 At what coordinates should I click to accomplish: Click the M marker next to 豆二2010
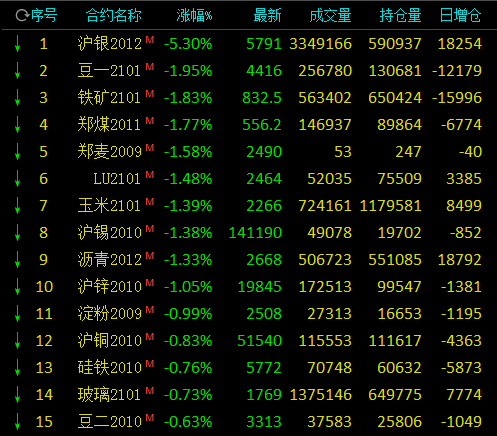coord(150,418)
